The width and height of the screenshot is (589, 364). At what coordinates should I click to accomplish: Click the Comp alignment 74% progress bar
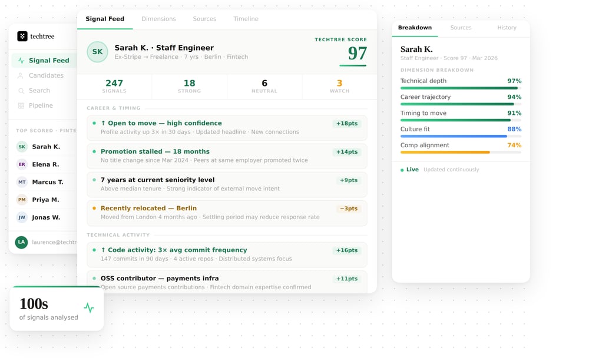tap(461, 153)
